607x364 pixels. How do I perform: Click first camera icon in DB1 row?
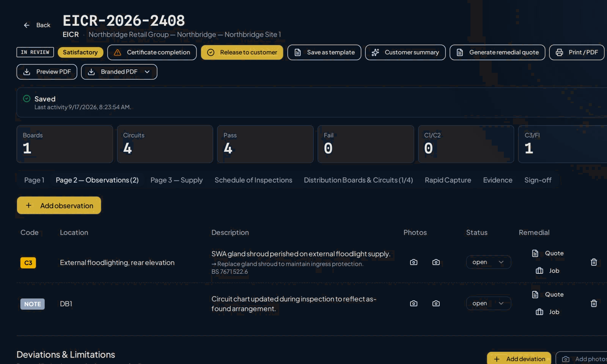(x=414, y=303)
